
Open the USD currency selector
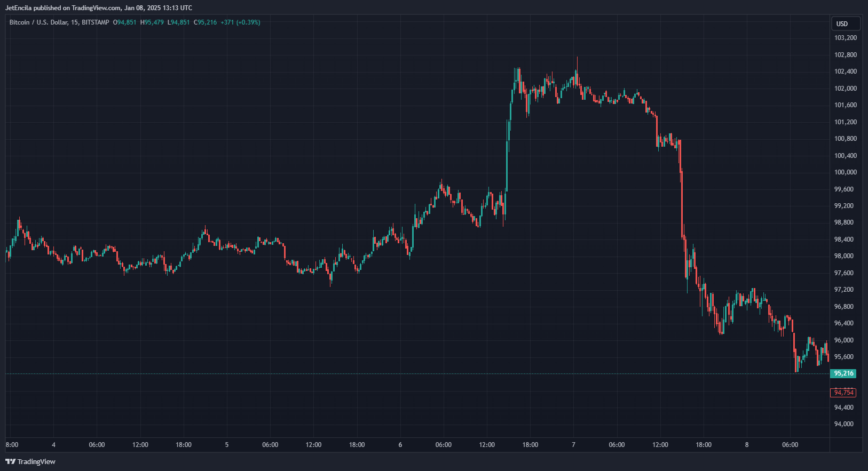[846, 23]
